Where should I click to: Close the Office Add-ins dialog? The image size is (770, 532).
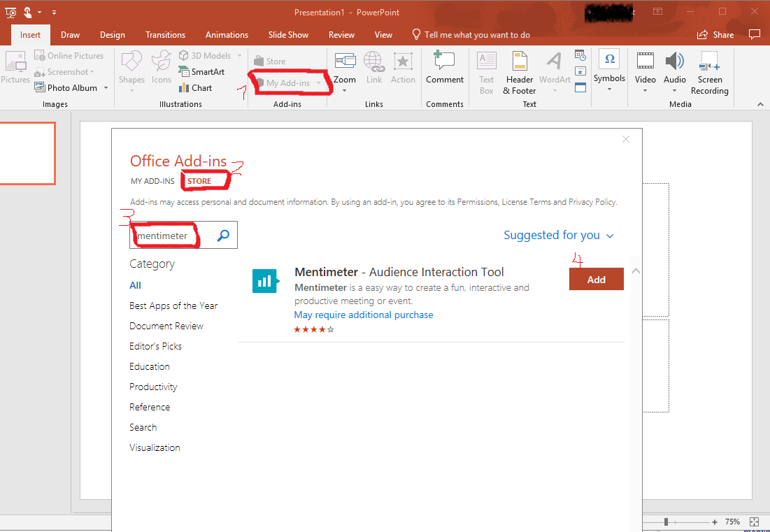(626, 139)
